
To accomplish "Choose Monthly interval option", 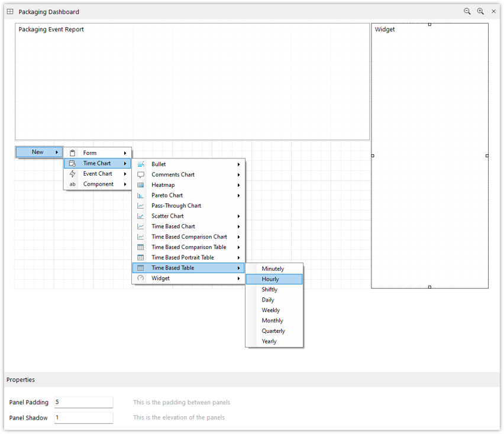I will (x=274, y=320).
